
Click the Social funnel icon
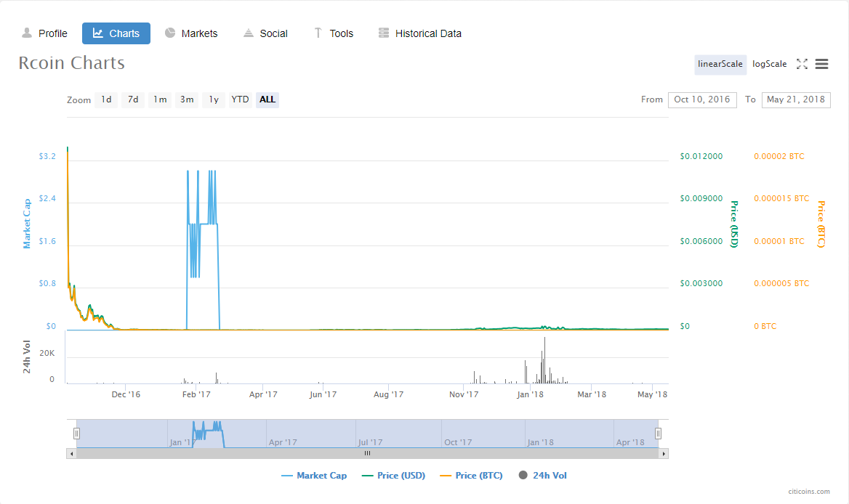(x=247, y=33)
